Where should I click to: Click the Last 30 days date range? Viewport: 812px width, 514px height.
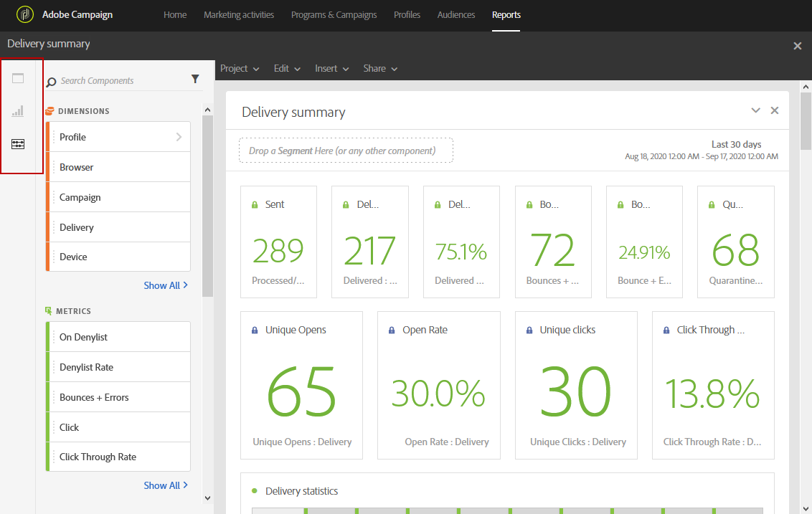tap(736, 145)
